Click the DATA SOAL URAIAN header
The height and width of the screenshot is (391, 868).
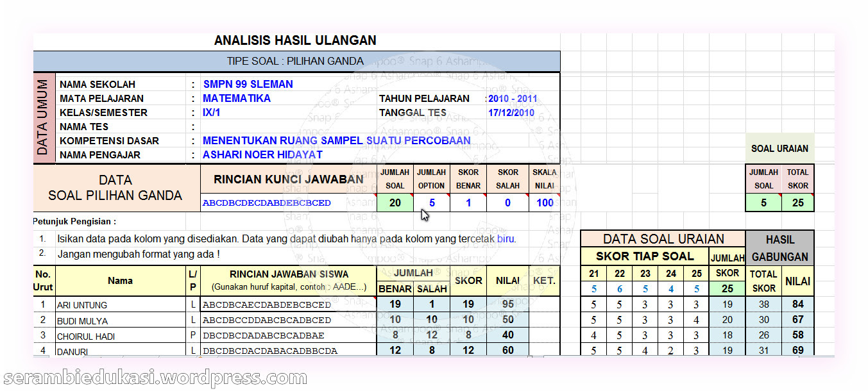[663, 239]
